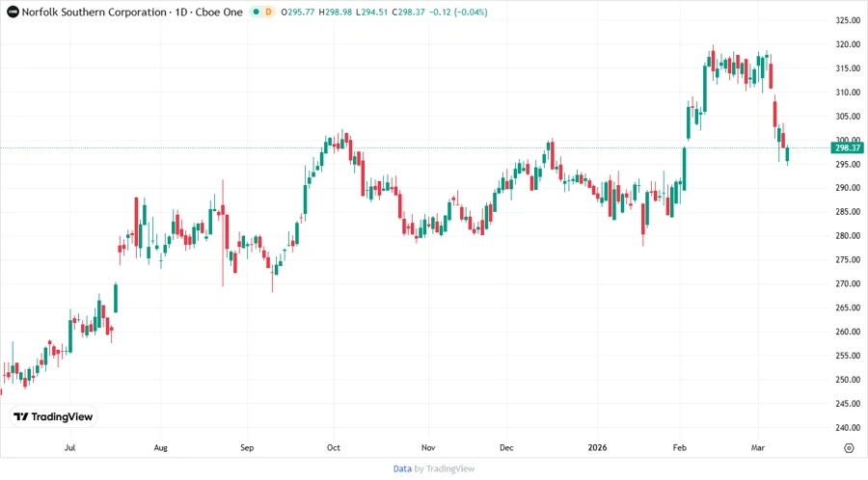Click the Dec label on time axis

pos(506,447)
